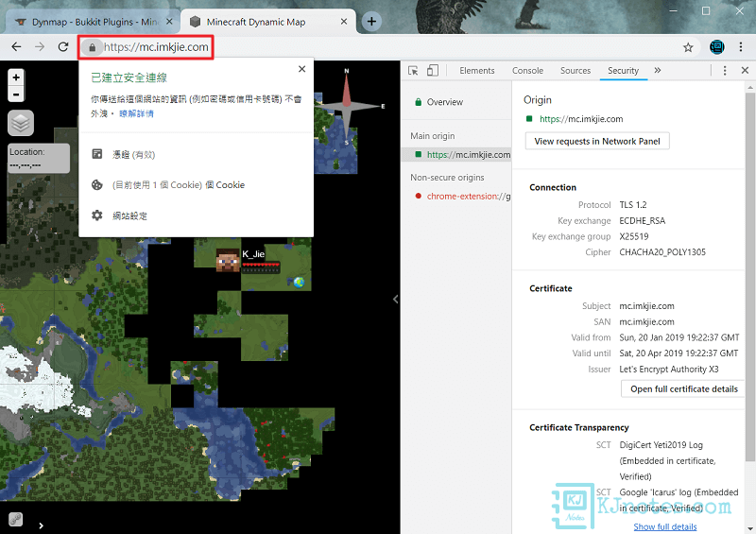Open full certificate details

683,388
